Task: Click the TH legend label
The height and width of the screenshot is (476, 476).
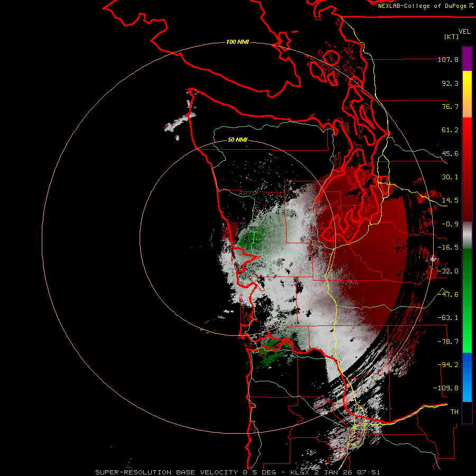Action: (x=454, y=412)
